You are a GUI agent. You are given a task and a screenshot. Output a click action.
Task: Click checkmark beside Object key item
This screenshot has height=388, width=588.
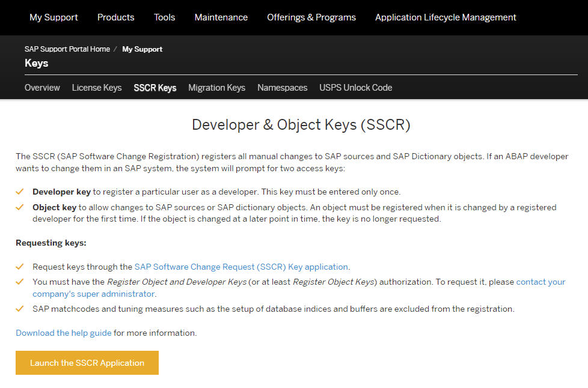coord(20,207)
